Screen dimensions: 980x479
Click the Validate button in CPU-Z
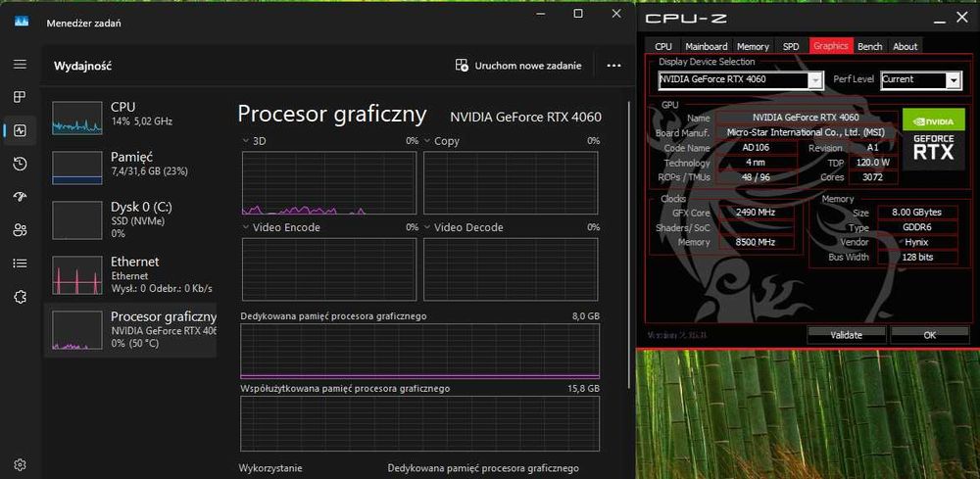tap(846, 335)
